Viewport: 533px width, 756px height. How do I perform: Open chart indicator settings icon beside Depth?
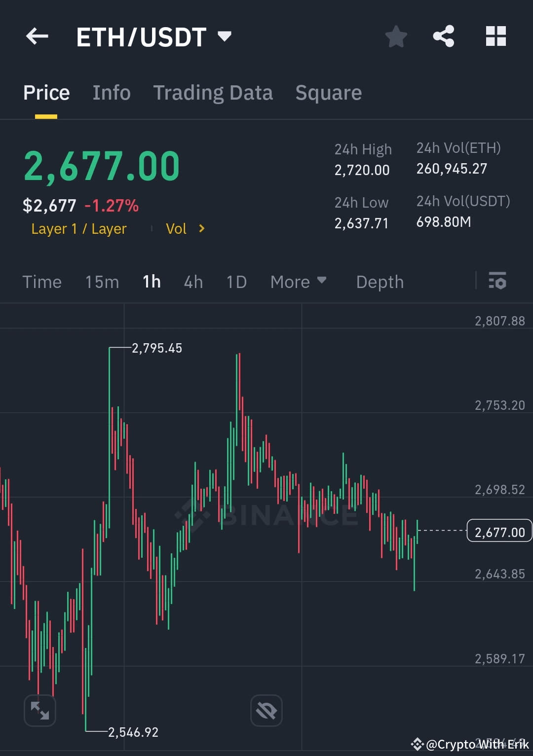pyautogui.click(x=498, y=282)
